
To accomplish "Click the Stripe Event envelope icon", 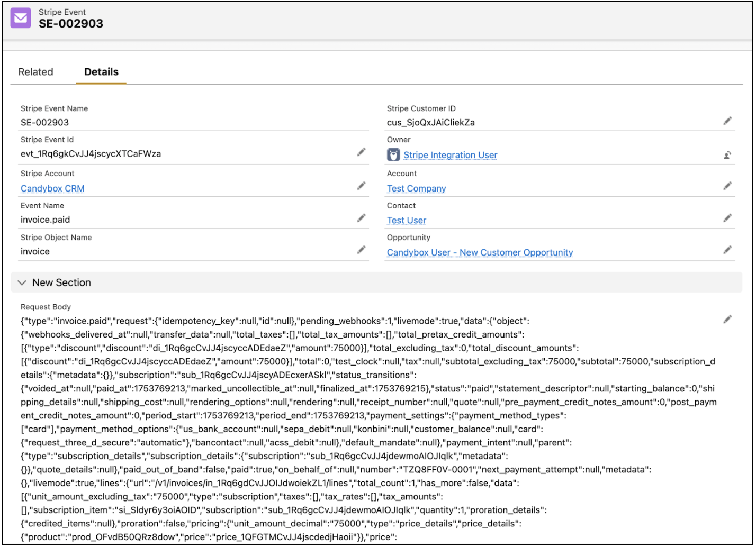I will point(21,18).
